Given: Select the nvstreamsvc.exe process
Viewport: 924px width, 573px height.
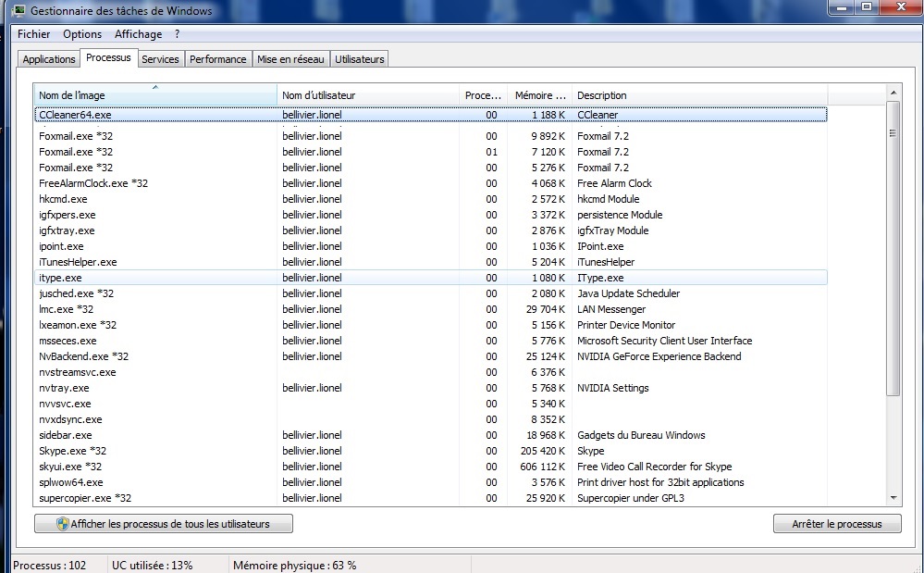Looking at the screenshot, I should (430, 372).
